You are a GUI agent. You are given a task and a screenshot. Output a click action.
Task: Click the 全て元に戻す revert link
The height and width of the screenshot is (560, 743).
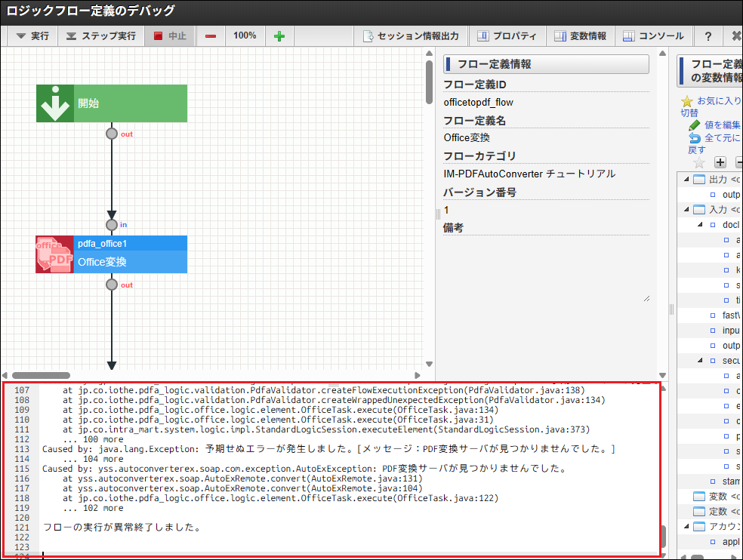[714, 143]
